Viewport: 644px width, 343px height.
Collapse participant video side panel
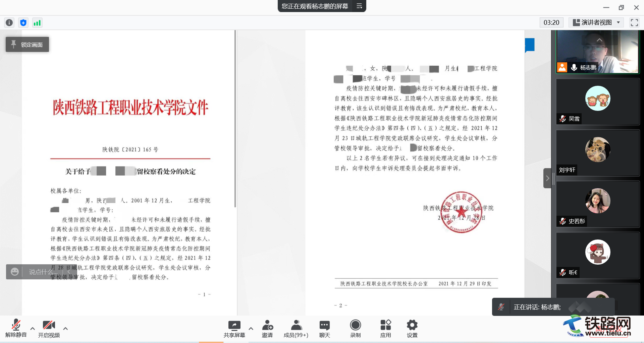pos(547,178)
